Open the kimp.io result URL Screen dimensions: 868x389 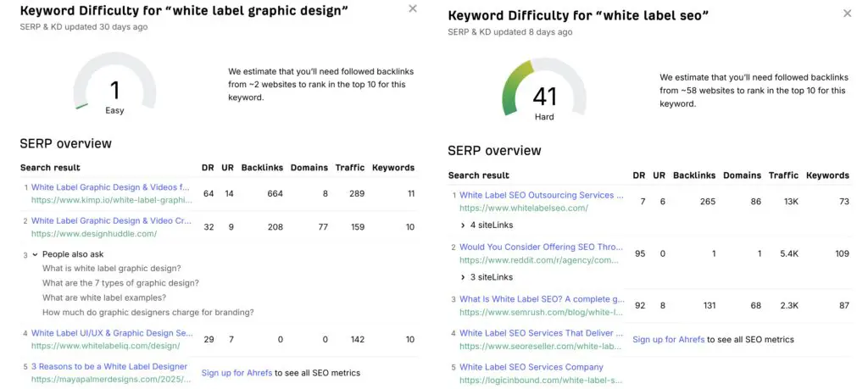coord(112,200)
